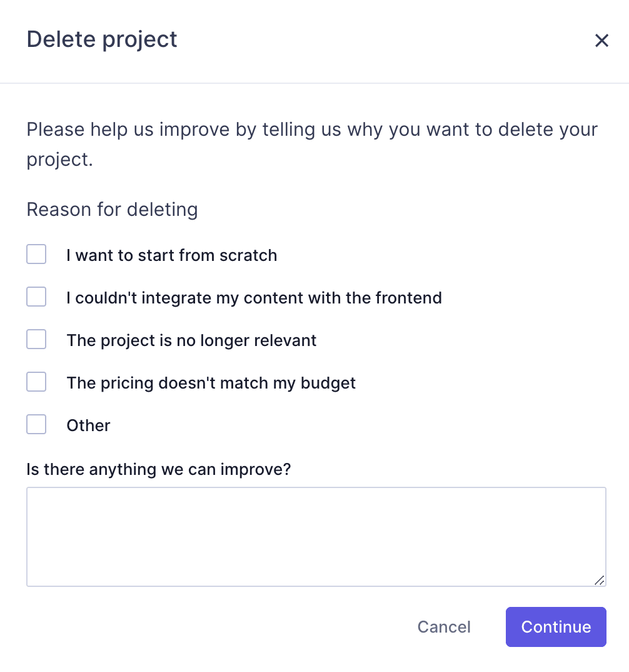Enable 'The project is no longer relevant' option
Image resolution: width=629 pixels, height=672 pixels.
click(x=36, y=339)
